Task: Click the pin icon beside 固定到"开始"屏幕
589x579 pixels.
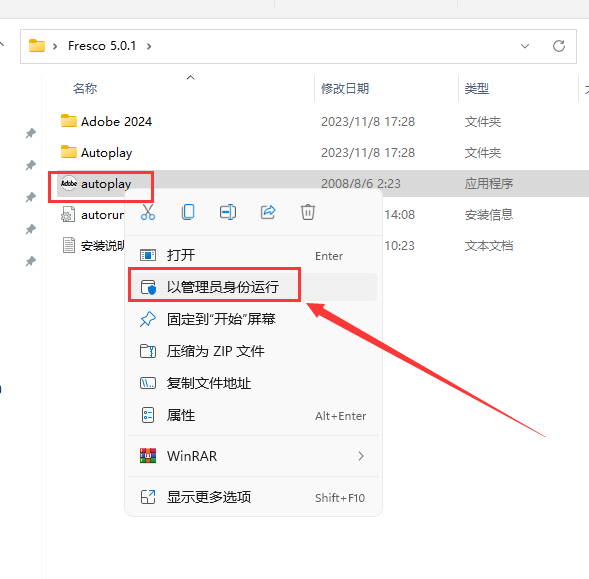Action: click(148, 319)
